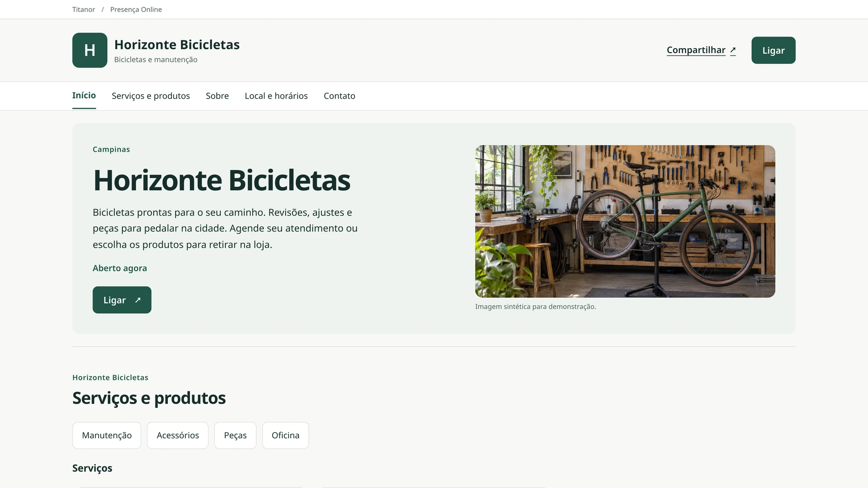Open the Contato tab

point(340,96)
